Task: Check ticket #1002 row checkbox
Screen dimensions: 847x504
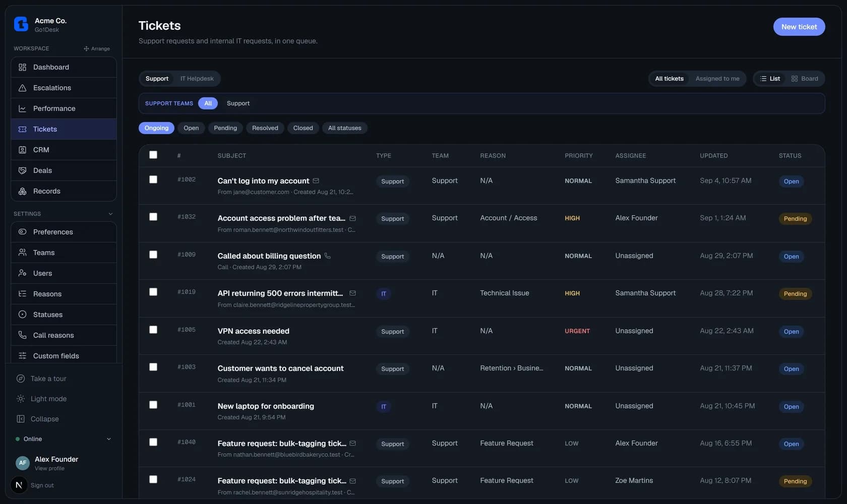Action: click(x=153, y=179)
